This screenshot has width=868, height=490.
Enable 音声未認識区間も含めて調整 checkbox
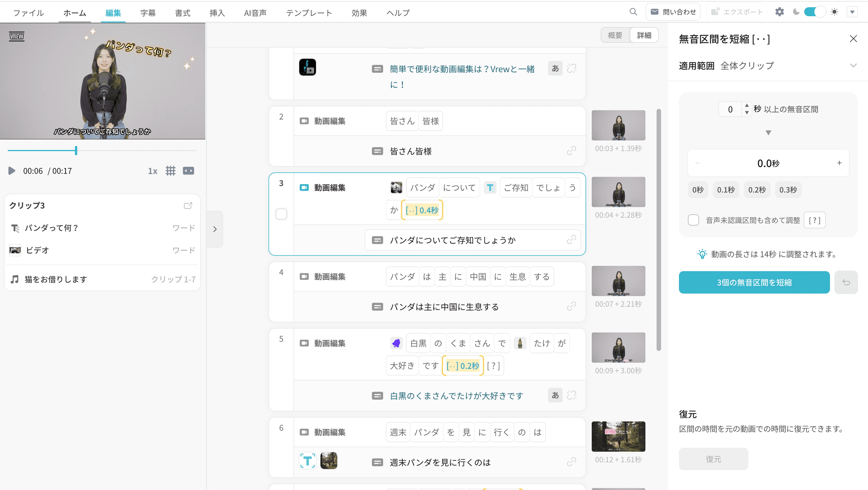[693, 220]
